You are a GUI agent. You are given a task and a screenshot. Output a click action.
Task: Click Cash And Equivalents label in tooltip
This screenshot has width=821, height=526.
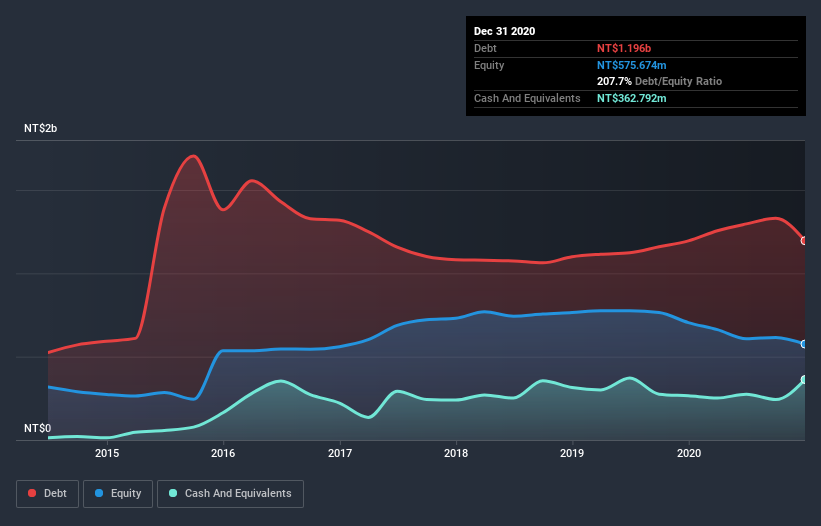527,98
